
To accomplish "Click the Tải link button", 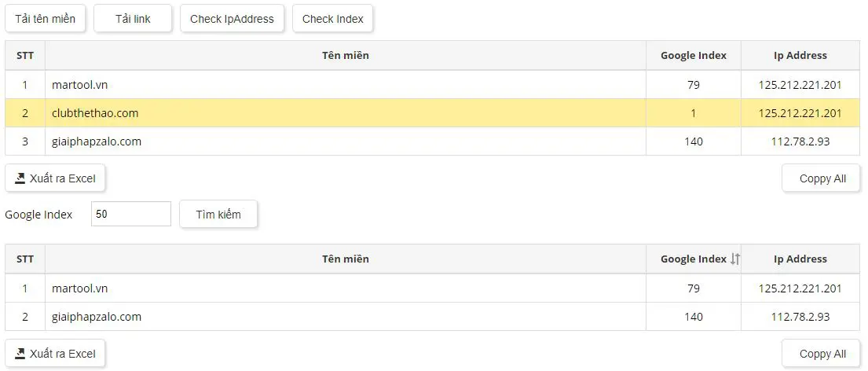I will tap(133, 19).
